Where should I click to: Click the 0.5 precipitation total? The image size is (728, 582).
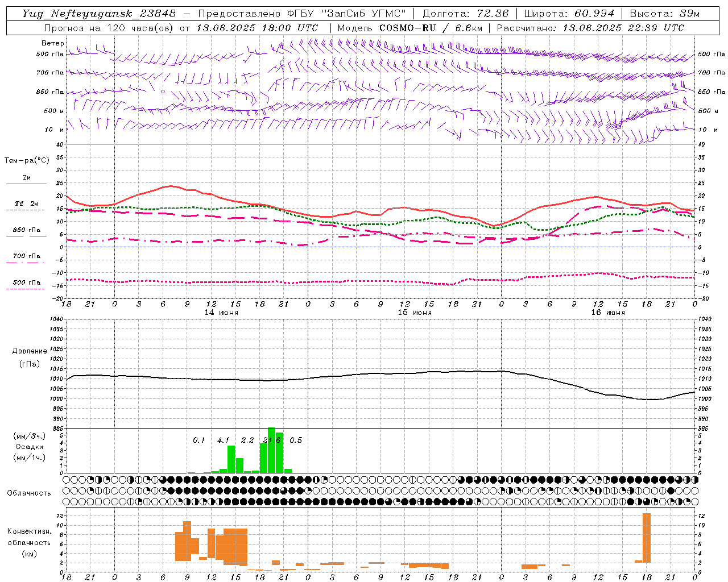(x=296, y=440)
